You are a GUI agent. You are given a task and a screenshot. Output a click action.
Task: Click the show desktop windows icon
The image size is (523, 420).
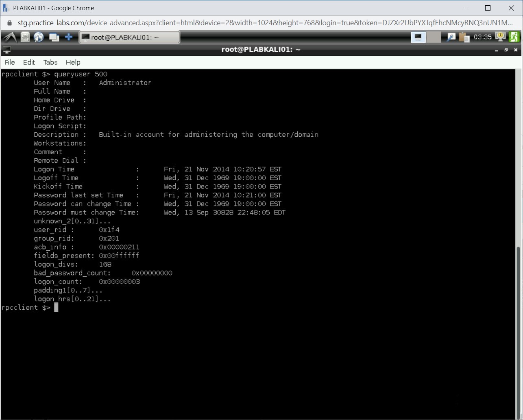pos(54,37)
